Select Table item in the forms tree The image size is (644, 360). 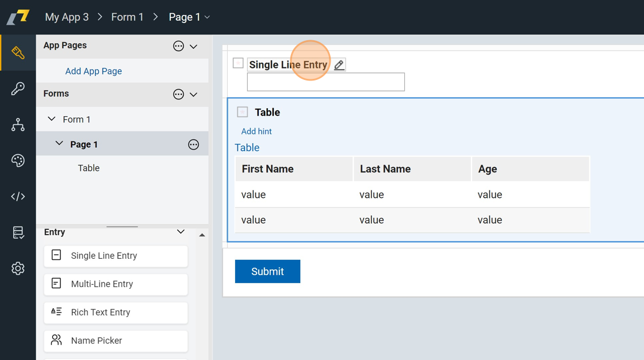89,168
